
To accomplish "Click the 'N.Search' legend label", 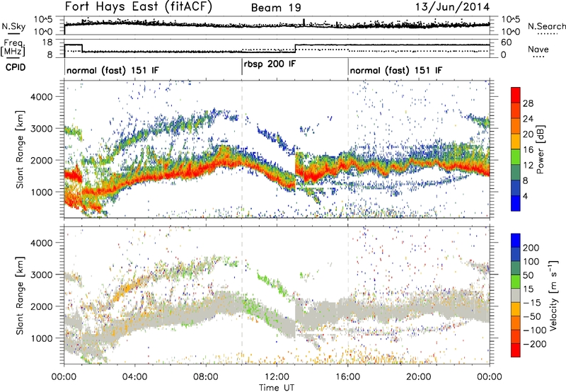I will [546, 26].
